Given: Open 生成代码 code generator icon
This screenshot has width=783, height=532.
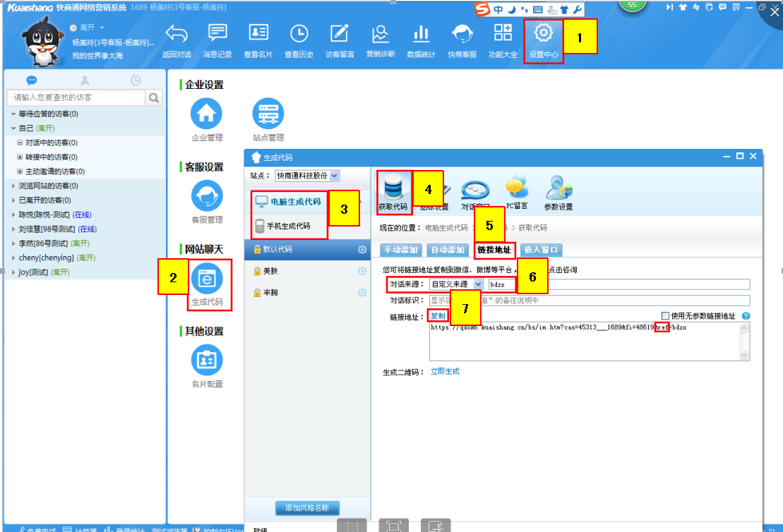Looking at the screenshot, I should pyautogui.click(x=207, y=279).
